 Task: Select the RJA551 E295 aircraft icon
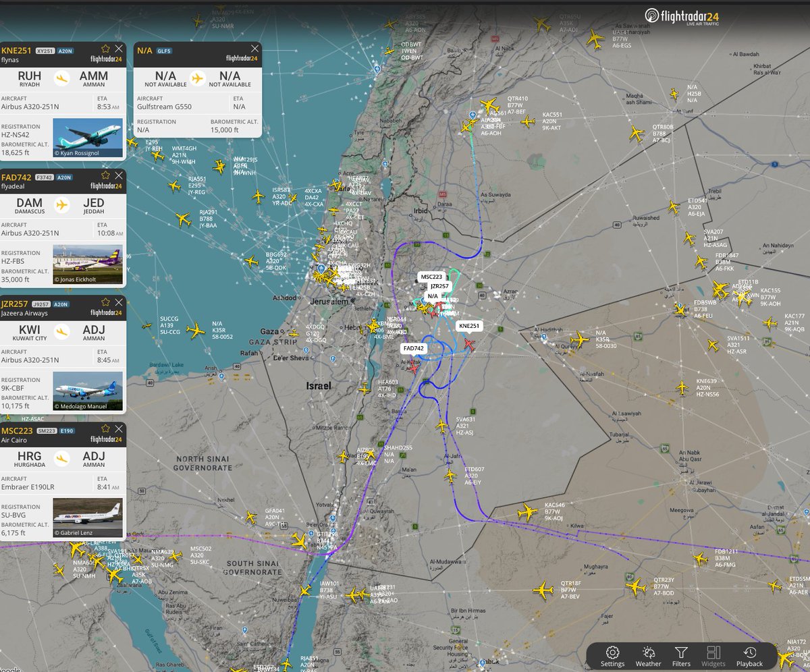pos(174,186)
